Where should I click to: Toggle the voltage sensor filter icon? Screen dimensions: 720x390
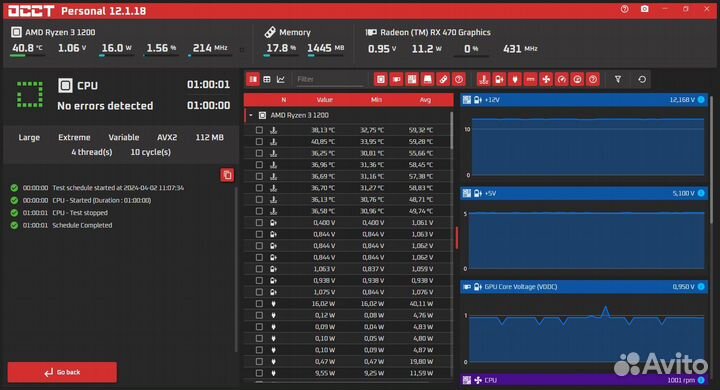(499, 79)
